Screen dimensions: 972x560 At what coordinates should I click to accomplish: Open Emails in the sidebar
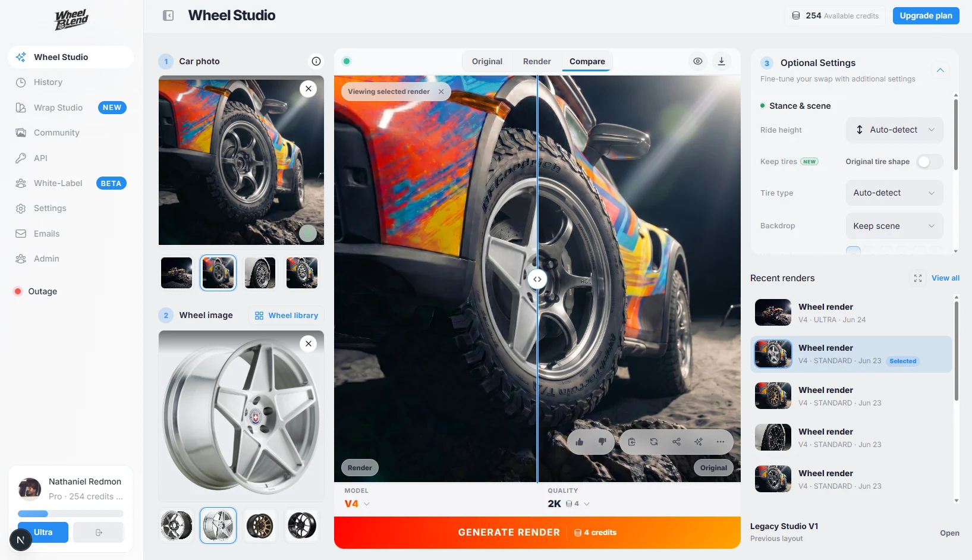(x=71, y=234)
